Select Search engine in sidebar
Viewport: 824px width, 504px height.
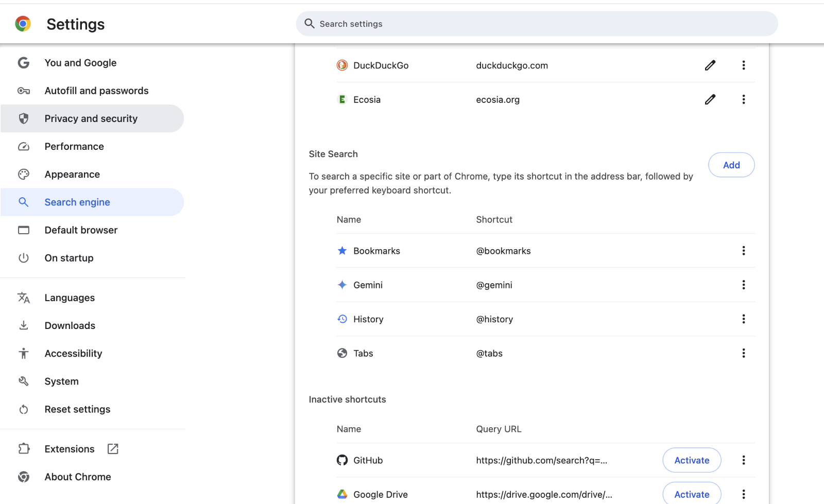(x=92, y=202)
